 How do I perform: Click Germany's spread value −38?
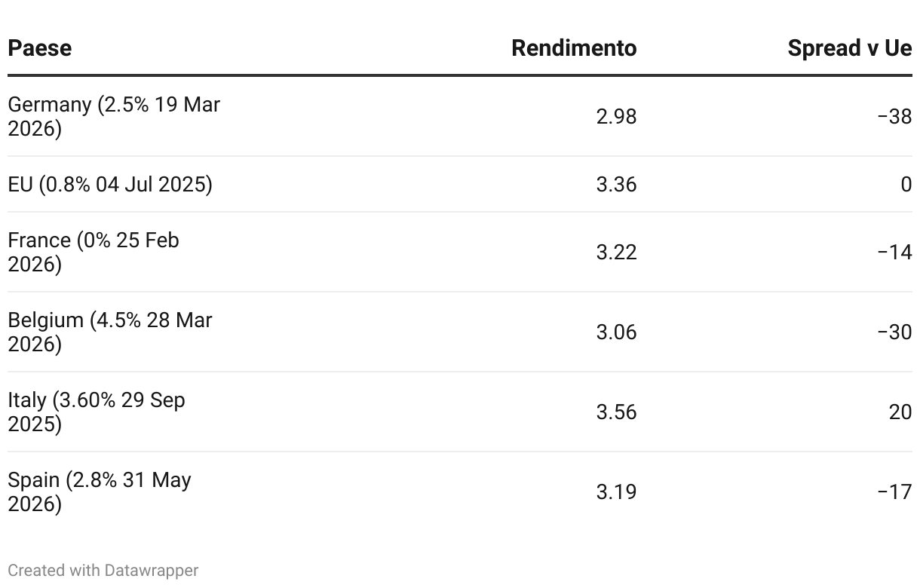pos(894,117)
